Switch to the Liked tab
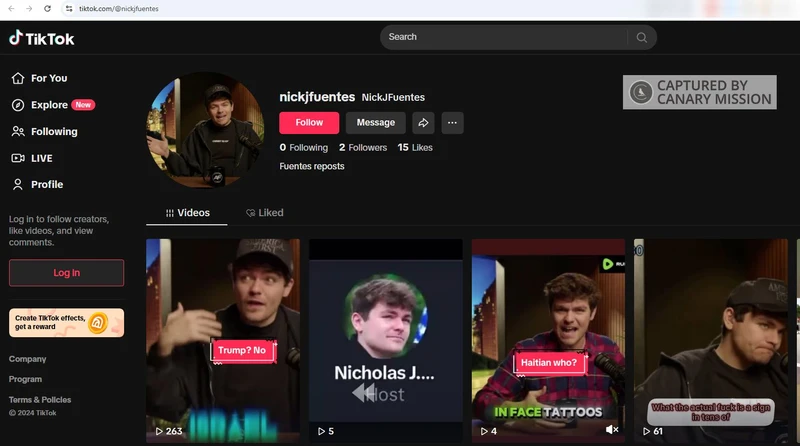Image resolution: width=800 pixels, height=446 pixels. [x=264, y=213]
